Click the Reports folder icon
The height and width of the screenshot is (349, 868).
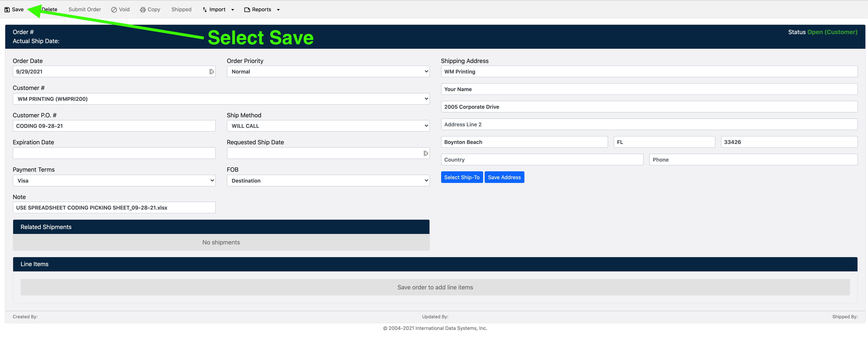pos(247,10)
